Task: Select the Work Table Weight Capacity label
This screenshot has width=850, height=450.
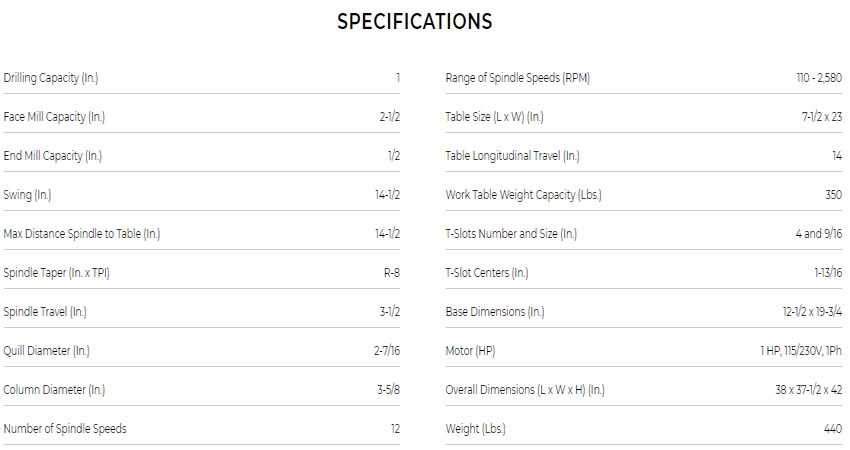Action: 523,195
